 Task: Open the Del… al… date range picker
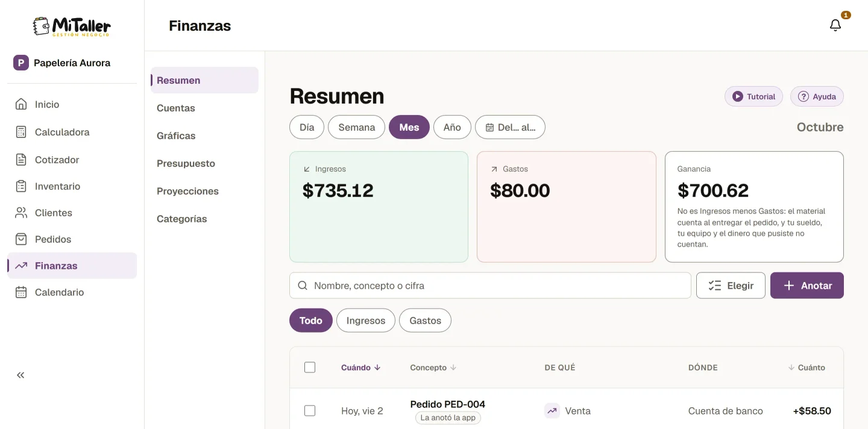(510, 127)
